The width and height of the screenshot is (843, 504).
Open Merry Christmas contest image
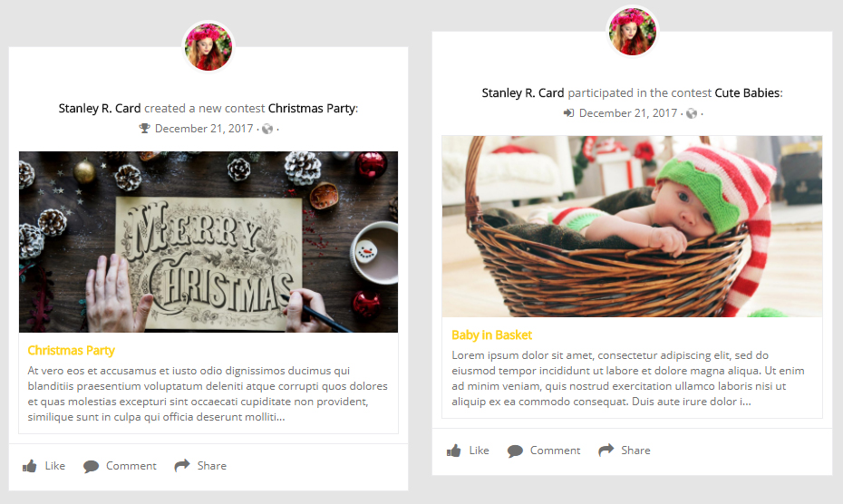point(208,242)
